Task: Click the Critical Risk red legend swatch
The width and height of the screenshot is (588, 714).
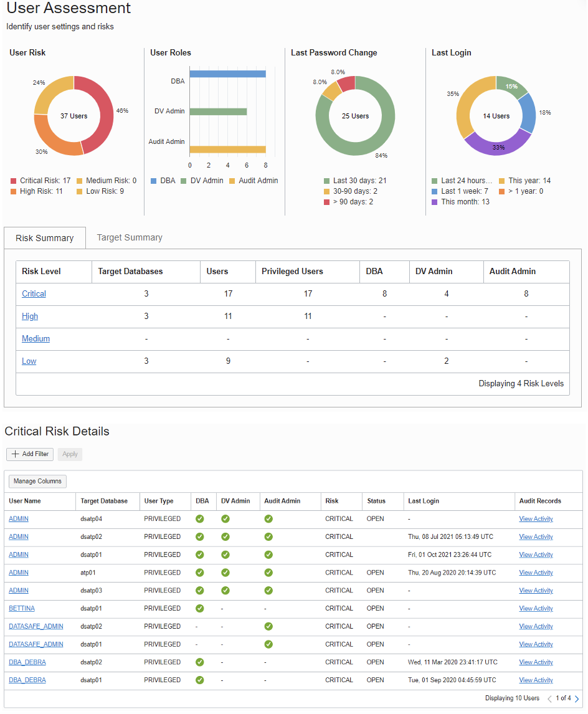Action: pos(14,181)
